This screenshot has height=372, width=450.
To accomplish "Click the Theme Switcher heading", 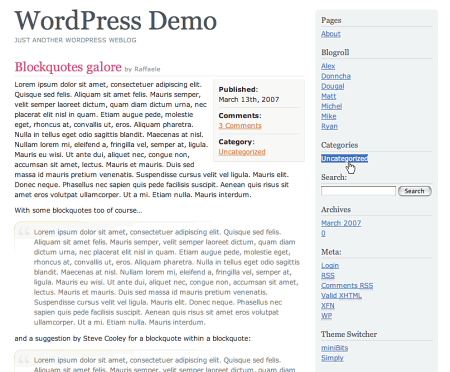I will [x=349, y=334].
